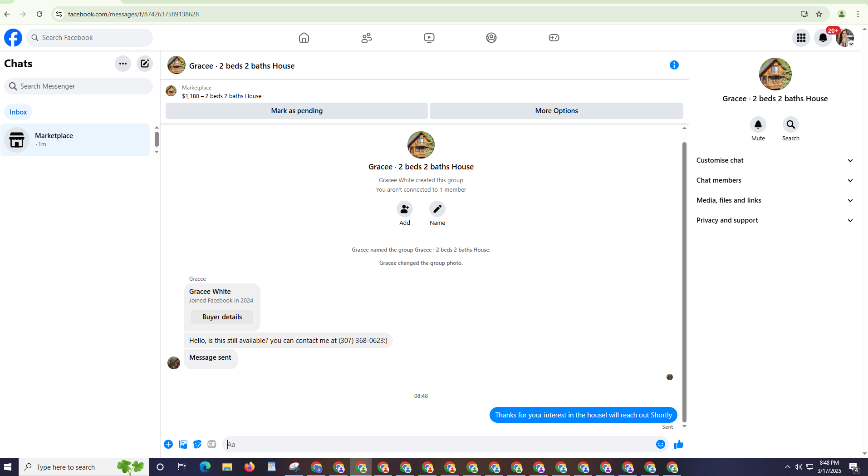
Task: View Buyer details for Gracee White
Action: click(x=222, y=317)
